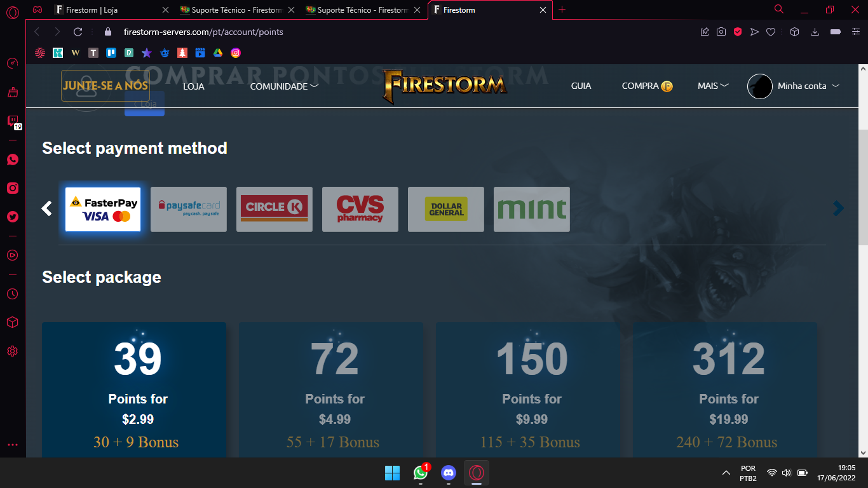Open Extensions cube in Opera sidebar
868x488 pixels.
tap(12, 322)
